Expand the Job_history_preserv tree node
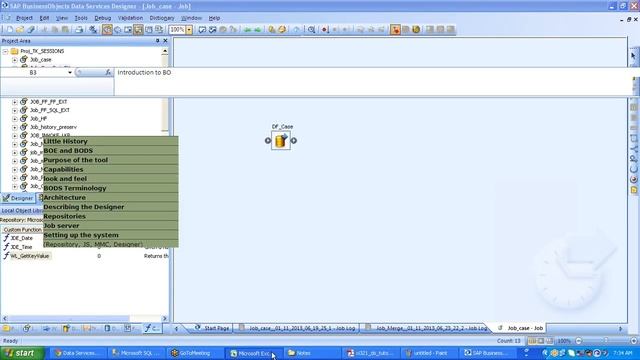This screenshot has width=640, height=360. pyautogui.click(x=15, y=127)
